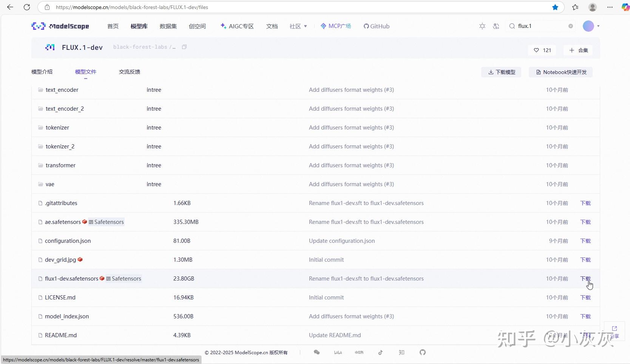
Task: Open browser settings and more menu
Action: tap(610, 7)
